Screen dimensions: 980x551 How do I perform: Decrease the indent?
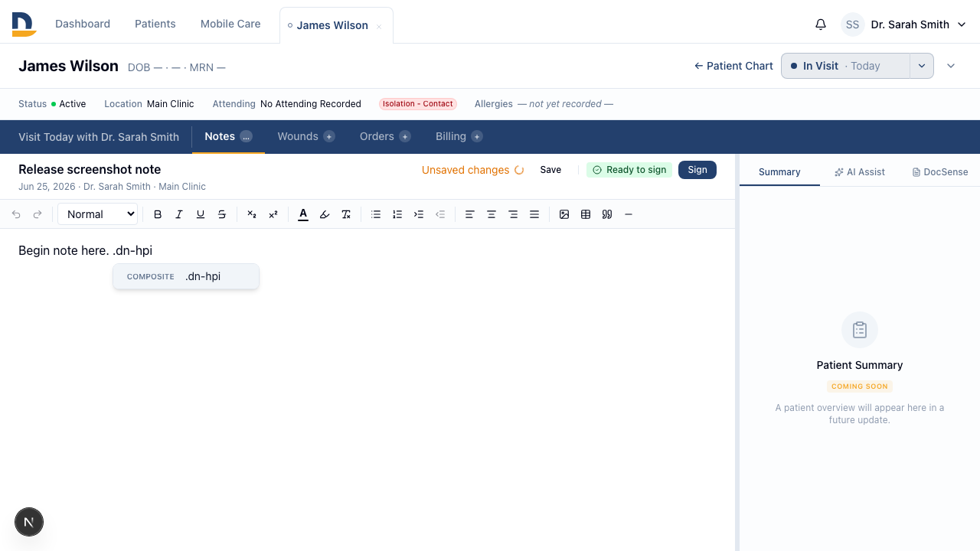point(440,214)
